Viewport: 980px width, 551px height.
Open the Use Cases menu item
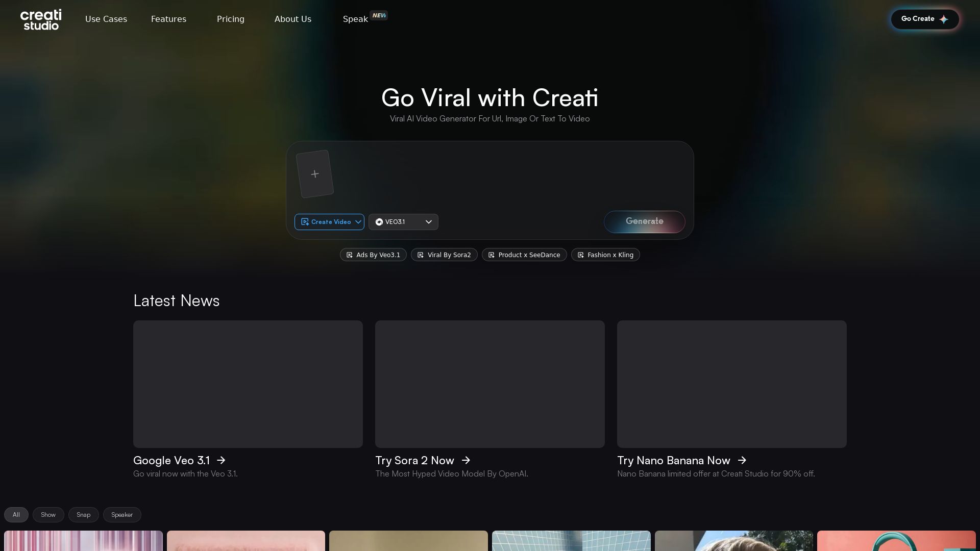point(106,19)
